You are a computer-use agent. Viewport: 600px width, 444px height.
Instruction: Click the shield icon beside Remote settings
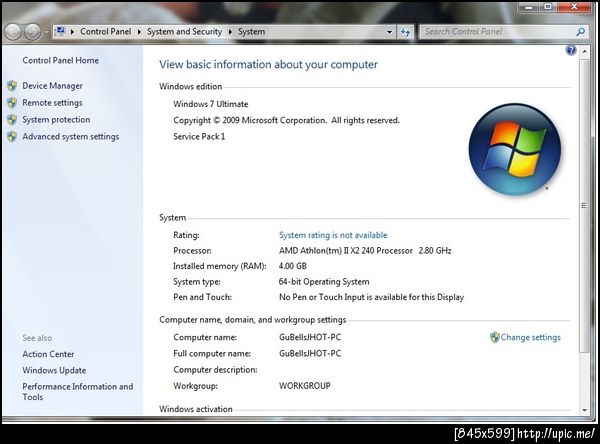pos(12,103)
